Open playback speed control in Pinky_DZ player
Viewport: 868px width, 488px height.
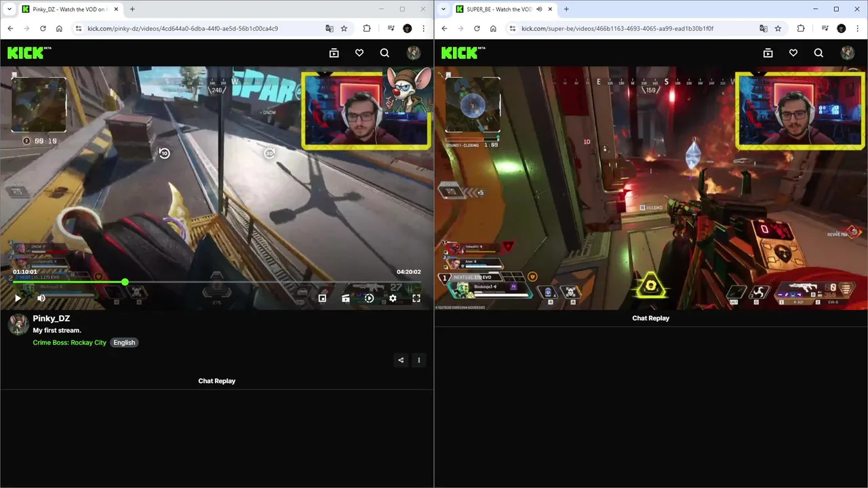click(369, 298)
